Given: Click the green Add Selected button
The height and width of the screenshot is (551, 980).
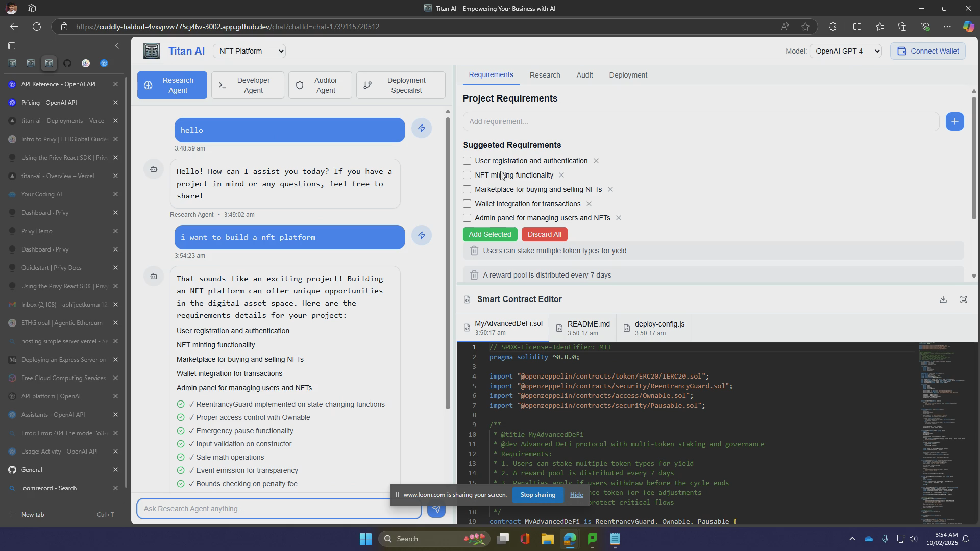Looking at the screenshot, I should [x=490, y=234].
